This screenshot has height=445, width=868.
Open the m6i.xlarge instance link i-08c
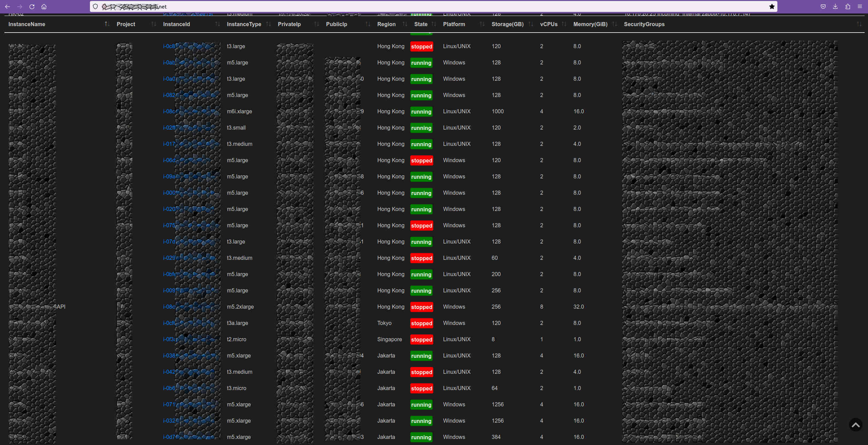pyautogui.click(x=169, y=111)
